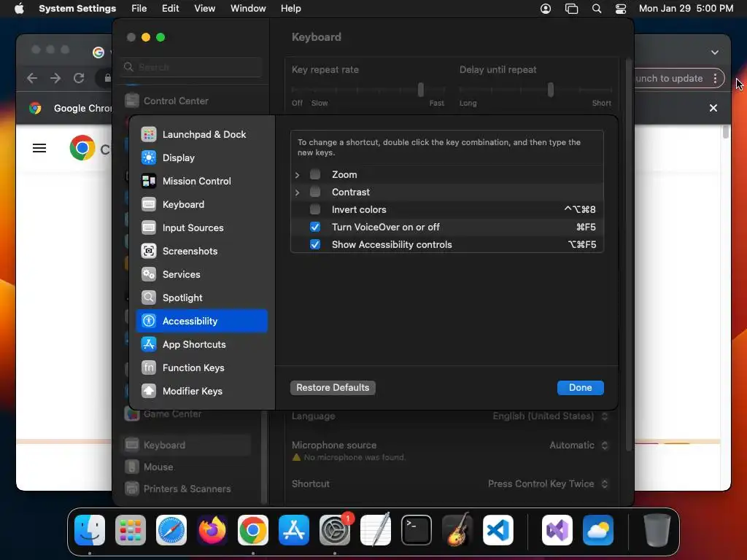Open App Store from the Dock
The image size is (747, 560).
click(x=294, y=530)
